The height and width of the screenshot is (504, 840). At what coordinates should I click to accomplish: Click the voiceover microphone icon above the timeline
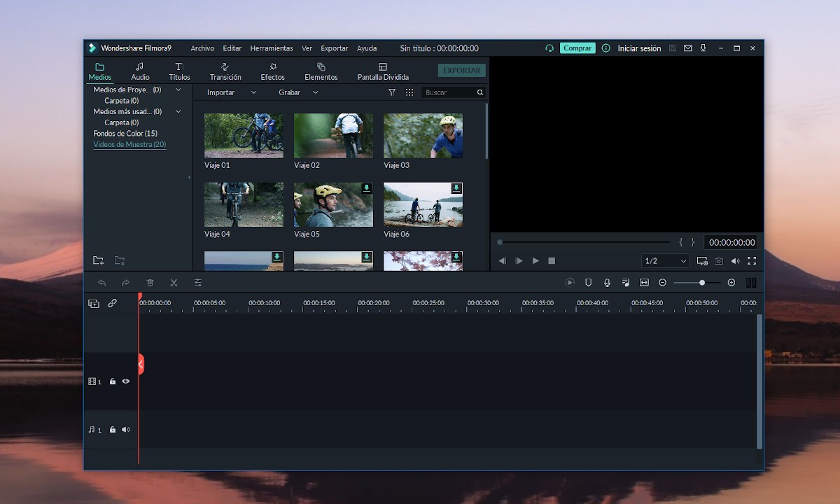point(607,283)
